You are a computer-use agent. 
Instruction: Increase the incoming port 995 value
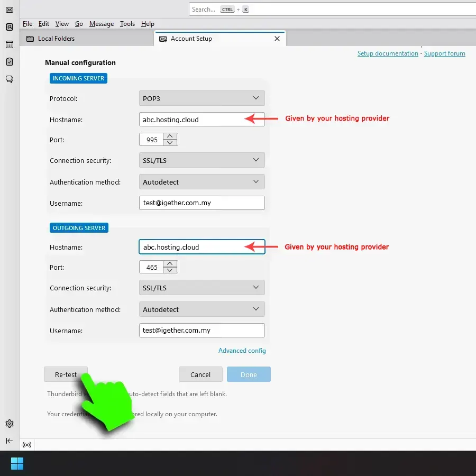pyautogui.click(x=170, y=136)
